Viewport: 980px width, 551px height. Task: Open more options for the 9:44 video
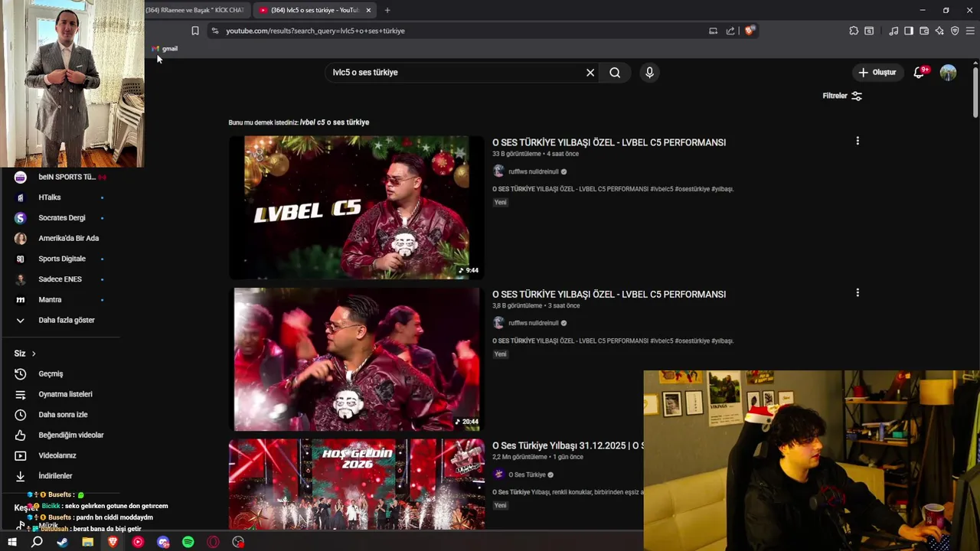[857, 141]
